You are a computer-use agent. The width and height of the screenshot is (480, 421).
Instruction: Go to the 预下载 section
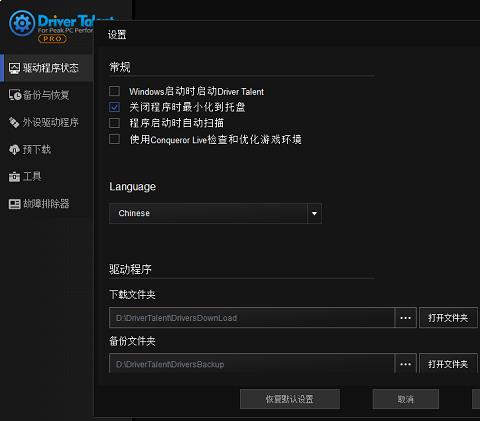[47, 149]
